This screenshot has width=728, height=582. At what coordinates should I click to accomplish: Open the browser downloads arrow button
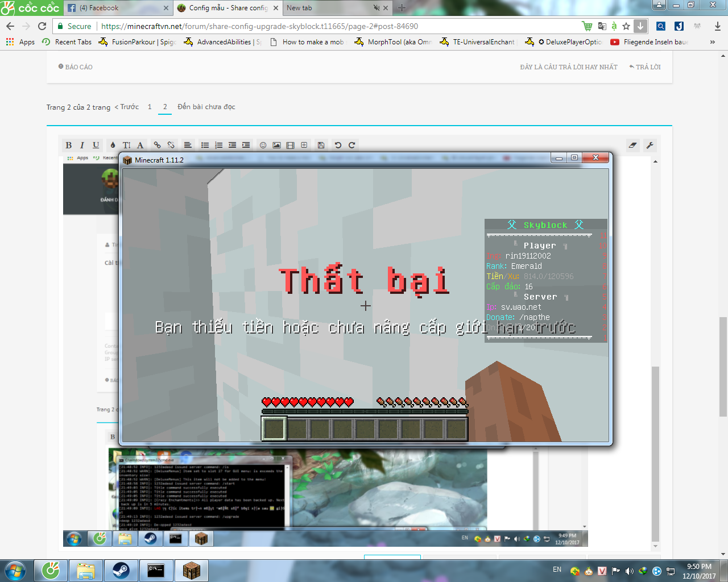(x=640, y=26)
